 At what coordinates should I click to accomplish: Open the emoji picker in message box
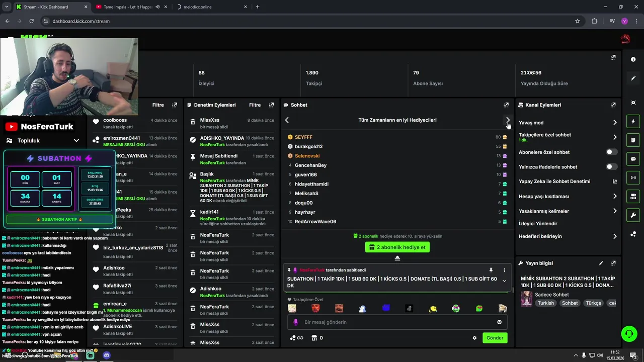499,322
